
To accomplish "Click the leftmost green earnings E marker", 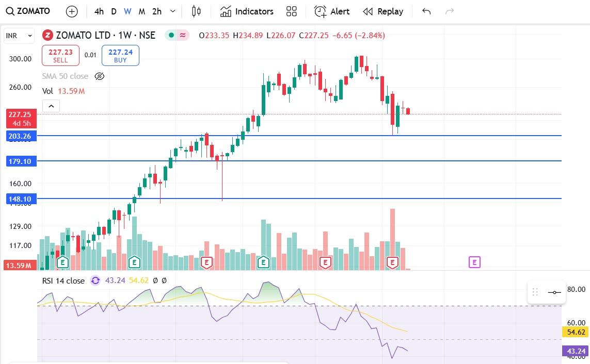I will coord(62,262).
